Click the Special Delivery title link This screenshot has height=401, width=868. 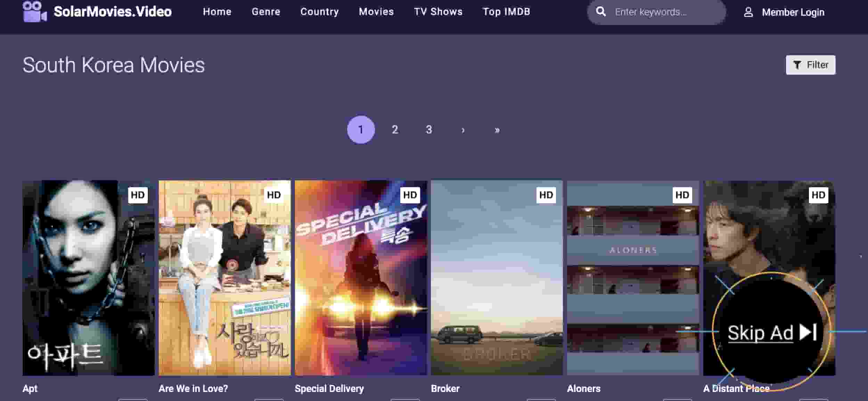tap(329, 388)
